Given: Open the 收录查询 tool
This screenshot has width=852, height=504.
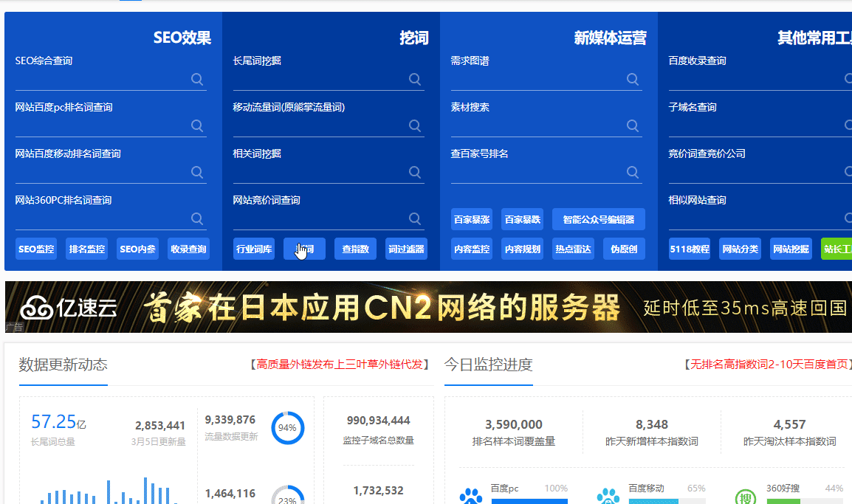Looking at the screenshot, I should 188,249.
